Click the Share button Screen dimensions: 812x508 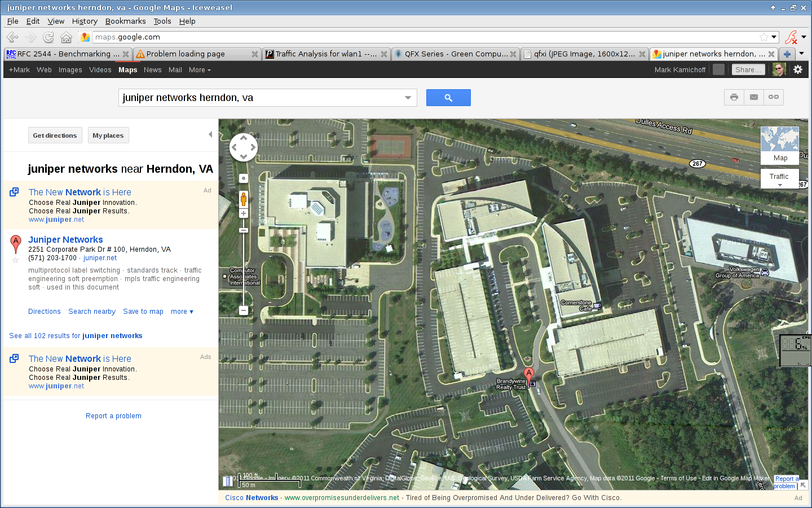(748, 69)
